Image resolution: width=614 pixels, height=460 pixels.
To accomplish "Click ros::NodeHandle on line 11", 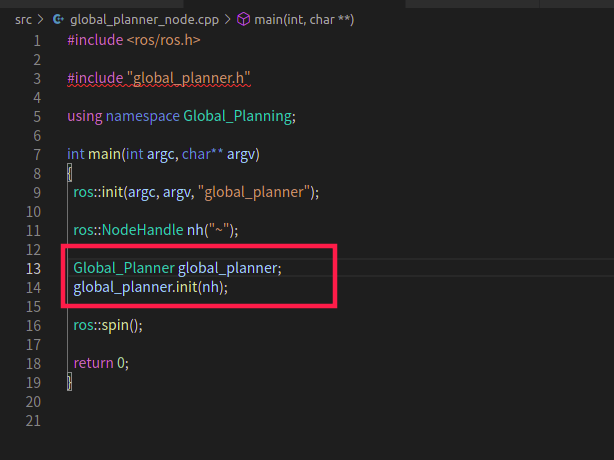I will point(128,230).
